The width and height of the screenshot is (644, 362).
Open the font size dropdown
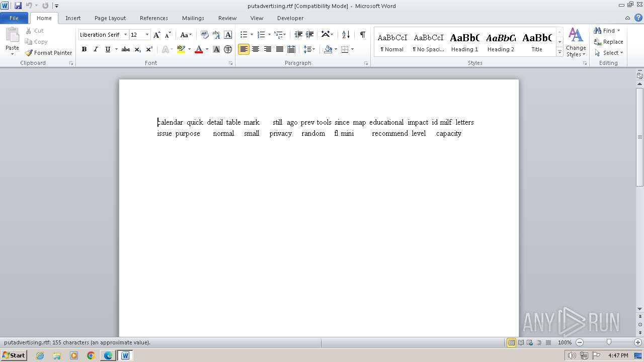(x=147, y=35)
